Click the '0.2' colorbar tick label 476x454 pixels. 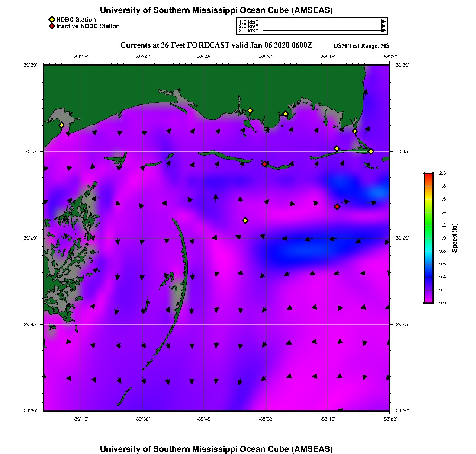coord(442,290)
